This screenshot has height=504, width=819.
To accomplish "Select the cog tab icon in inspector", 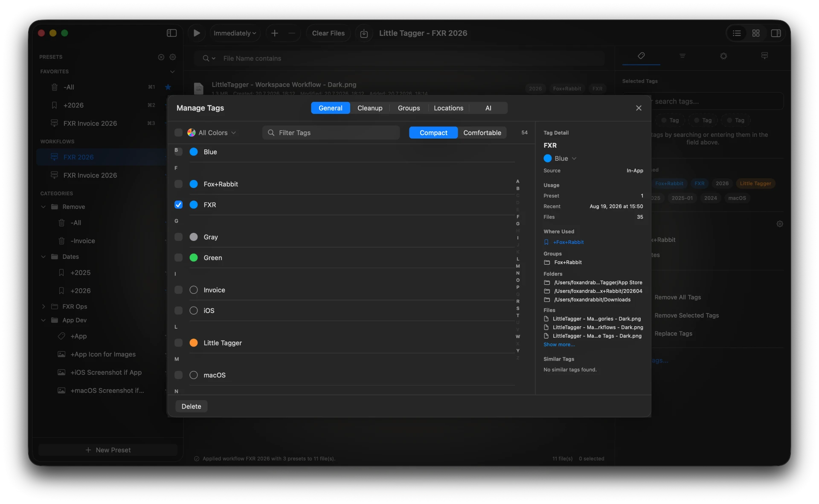I will click(x=723, y=55).
